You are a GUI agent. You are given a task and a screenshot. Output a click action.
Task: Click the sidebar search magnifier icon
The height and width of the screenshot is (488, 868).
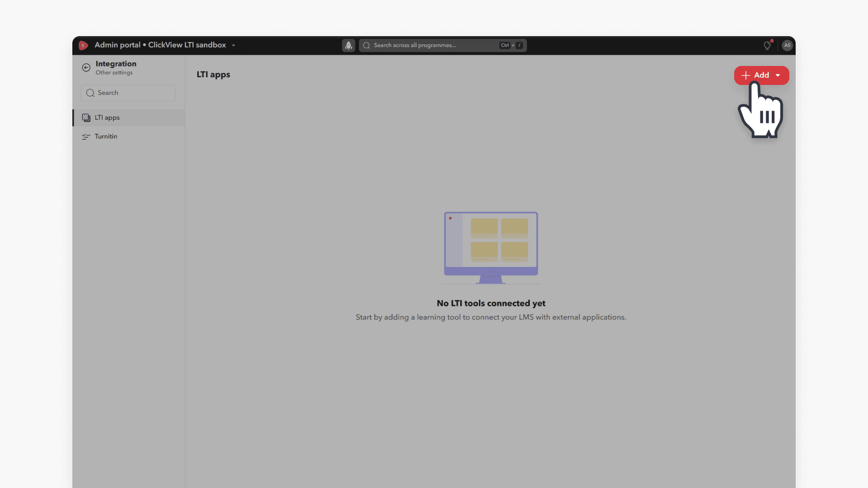pos(90,93)
